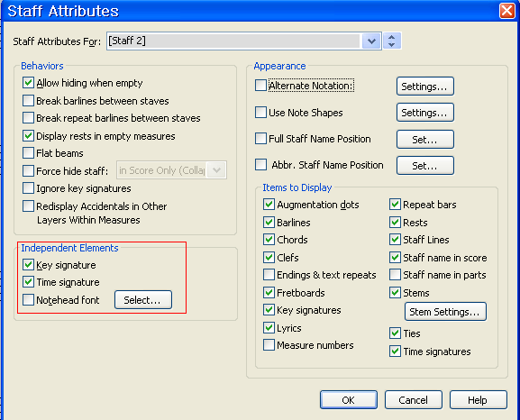Toggle Time signatures in Items to Display
The image size is (520, 420).
coord(395,351)
